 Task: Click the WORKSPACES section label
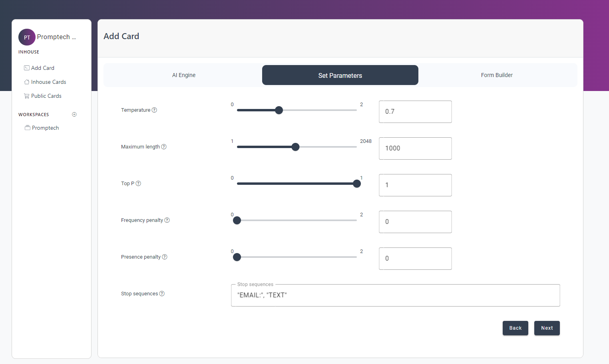tap(34, 115)
